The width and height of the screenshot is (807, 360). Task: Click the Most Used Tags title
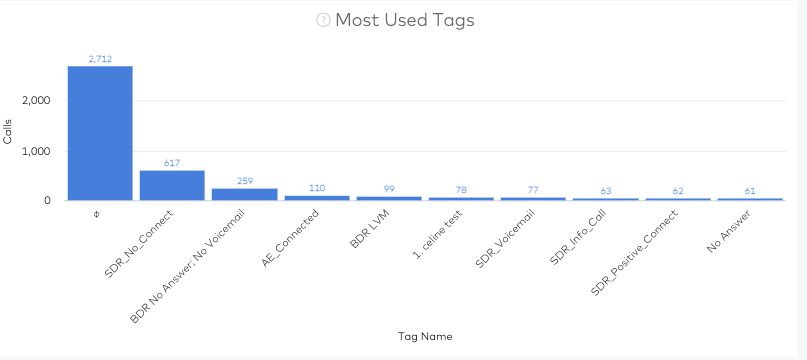click(405, 20)
